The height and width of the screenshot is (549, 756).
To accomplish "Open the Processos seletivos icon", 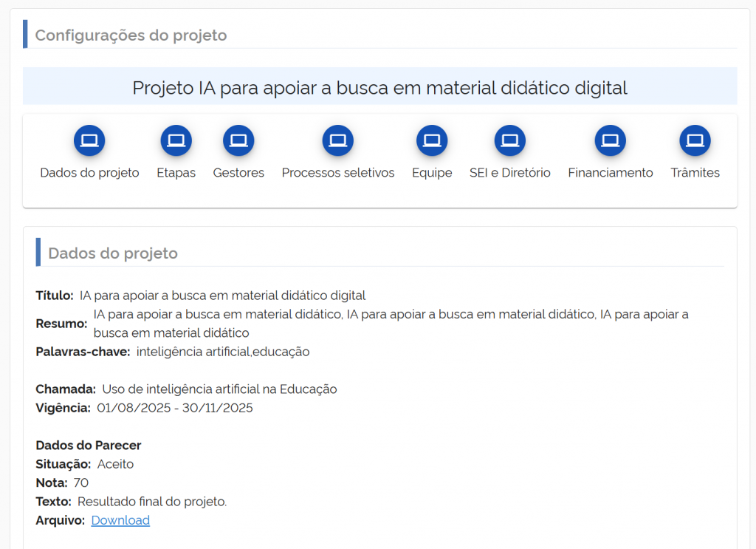I will (x=337, y=140).
